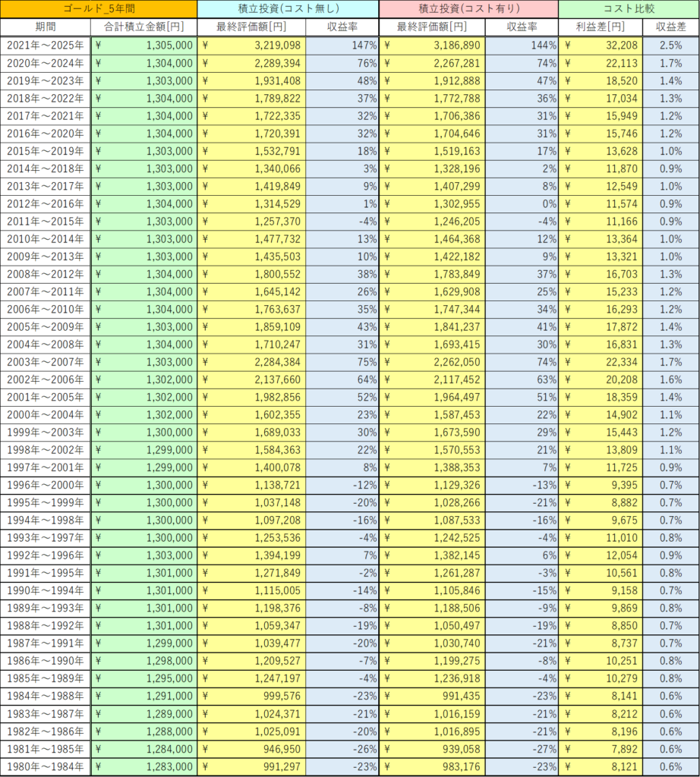Select the 1980年～1984年 period cell
This screenshot has height=777, width=700.
[46, 766]
